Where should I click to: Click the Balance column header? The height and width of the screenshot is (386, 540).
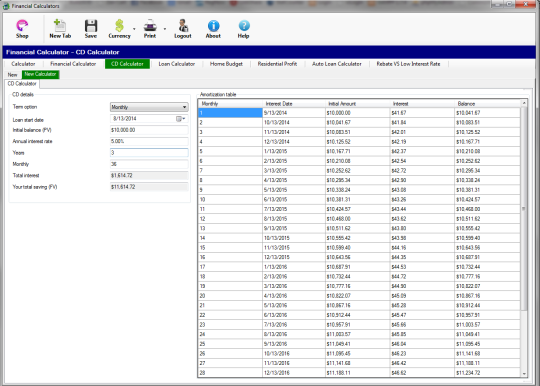(x=487, y=104)
